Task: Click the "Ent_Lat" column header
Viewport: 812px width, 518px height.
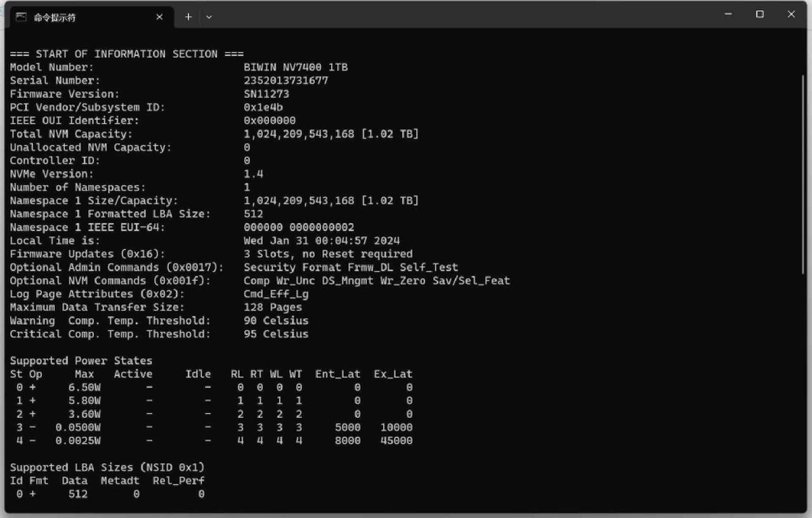Action: pos(338,373)
